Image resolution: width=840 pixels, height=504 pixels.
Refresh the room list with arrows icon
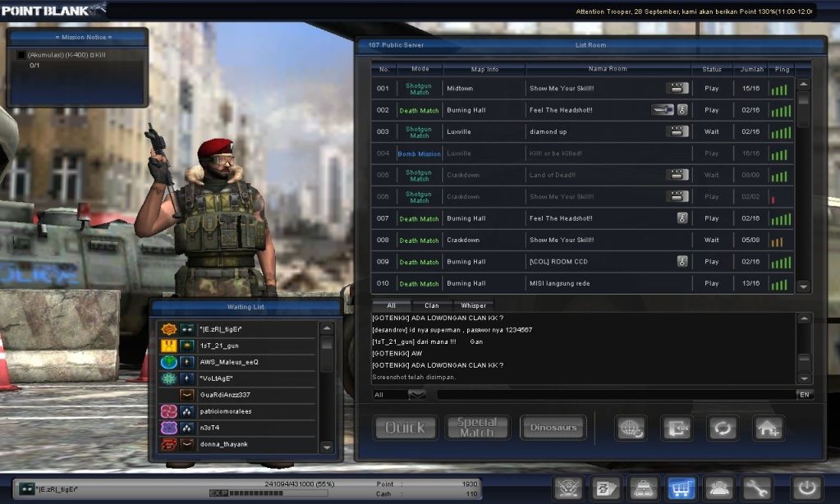click(722, 428)
